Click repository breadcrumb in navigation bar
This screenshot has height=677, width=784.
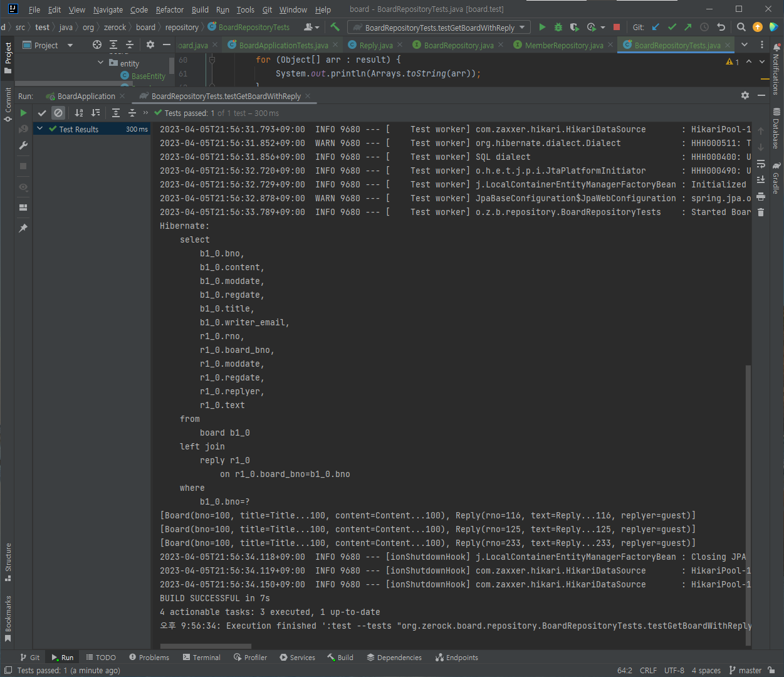click(x=182, y=27)
